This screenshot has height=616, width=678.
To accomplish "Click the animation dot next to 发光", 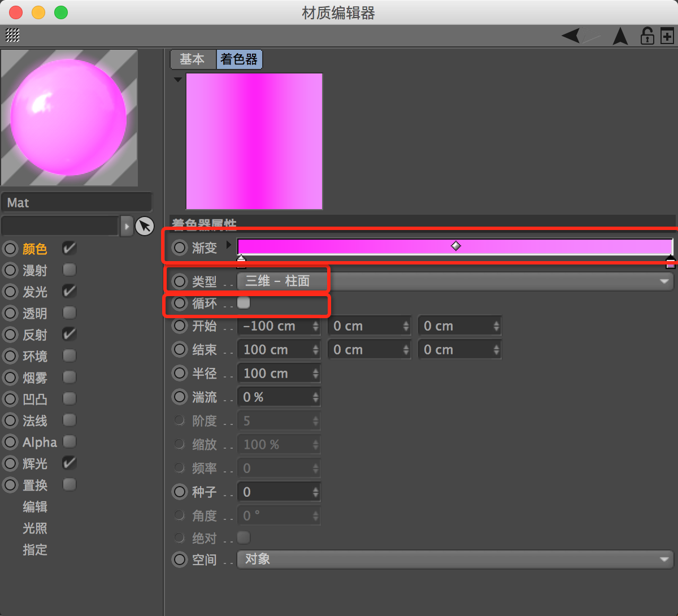I will point(10,292).
